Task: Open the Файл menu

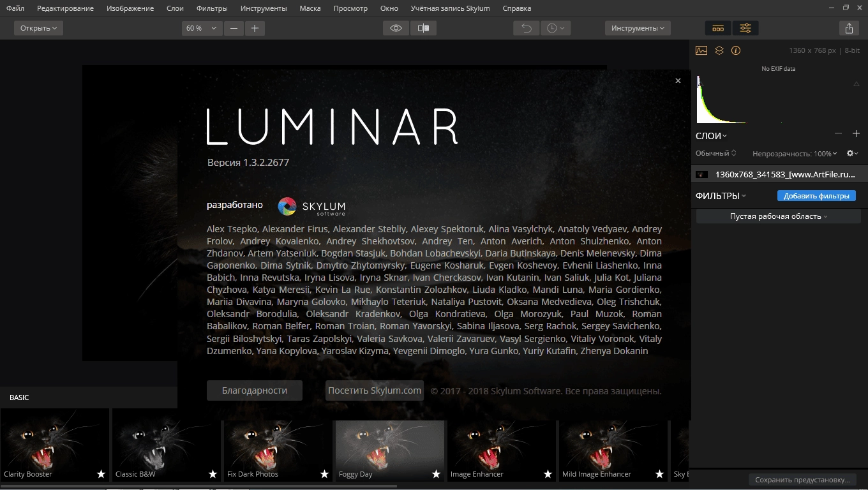Action: [15, 8]
